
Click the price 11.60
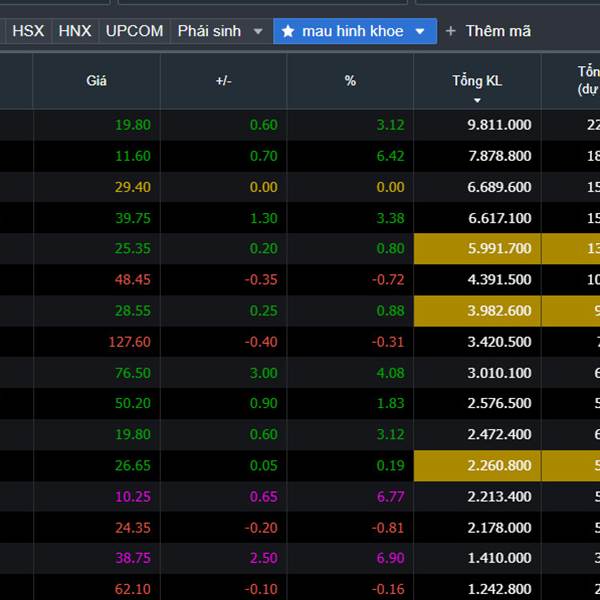click(133, 156)
